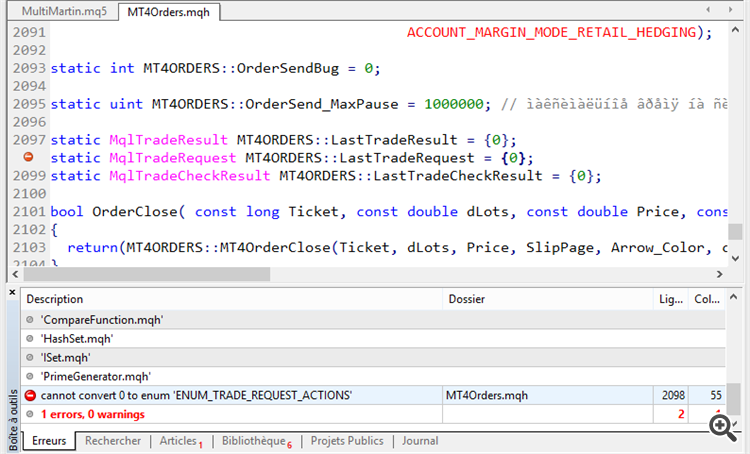Click the editor vertical scroll up arrow
750x454 pixels.
point(735,30)
